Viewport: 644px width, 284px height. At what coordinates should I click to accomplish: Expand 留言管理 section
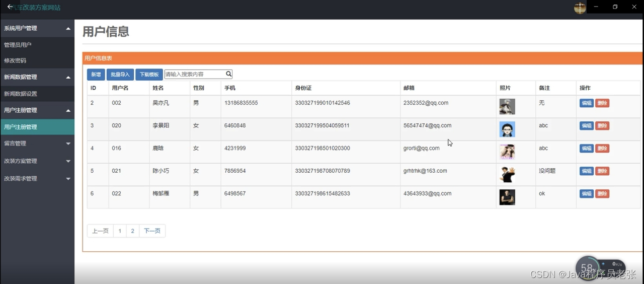[x=37, y=144]
